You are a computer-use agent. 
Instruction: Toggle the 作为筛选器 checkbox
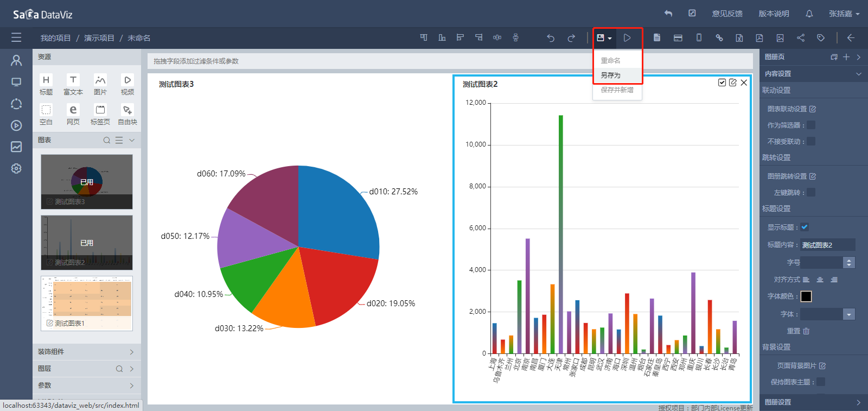click(811, 125)
